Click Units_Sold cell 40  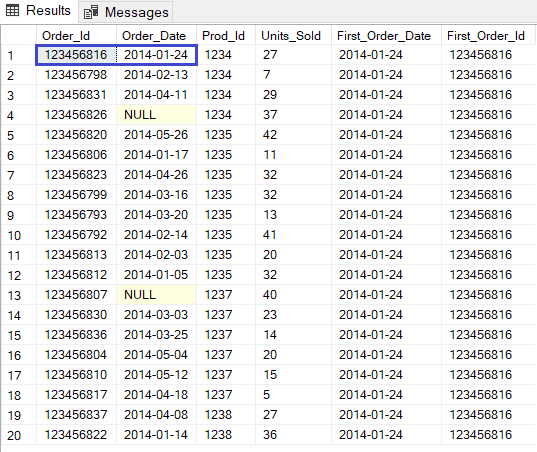(294, 295)
